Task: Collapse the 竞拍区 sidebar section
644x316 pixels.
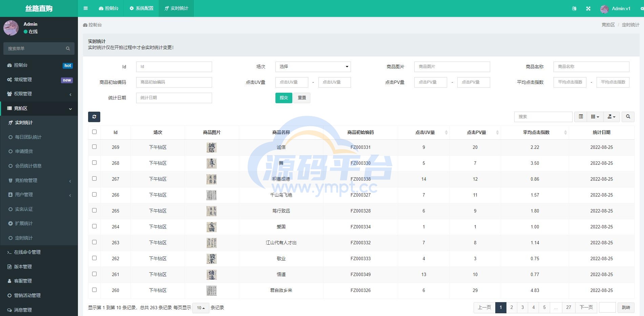Action: (39, 109)
